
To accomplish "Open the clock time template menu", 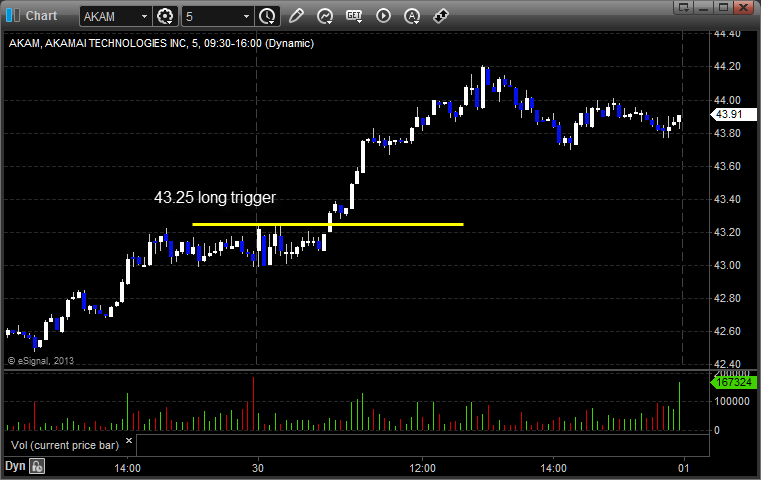I will pyautogui.click(x=267, y=17).
